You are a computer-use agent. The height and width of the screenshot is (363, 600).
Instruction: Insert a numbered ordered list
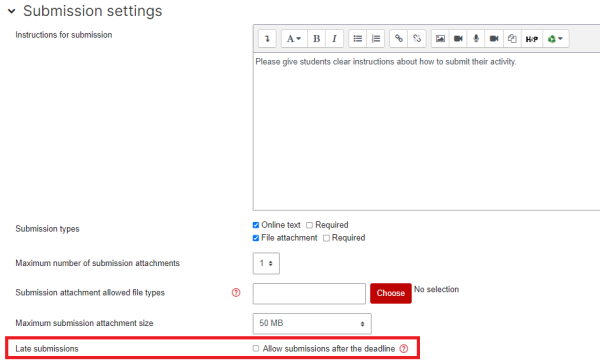376,39
